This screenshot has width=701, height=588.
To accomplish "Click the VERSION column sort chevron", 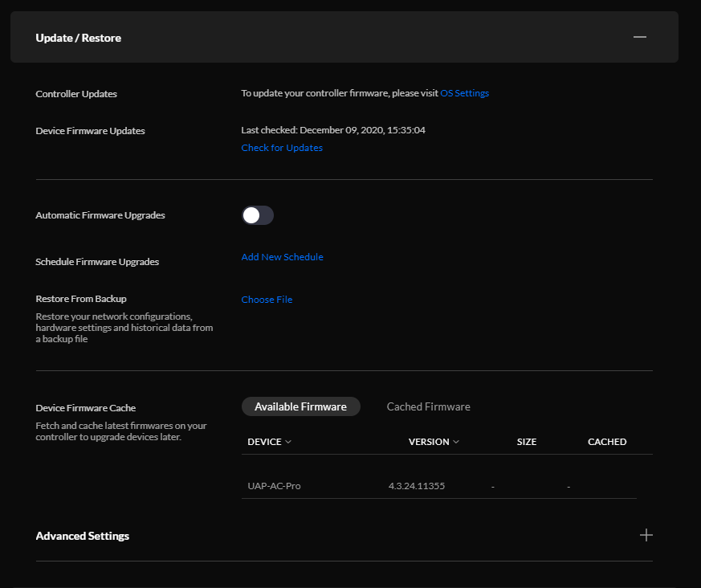I will [456, 442].
